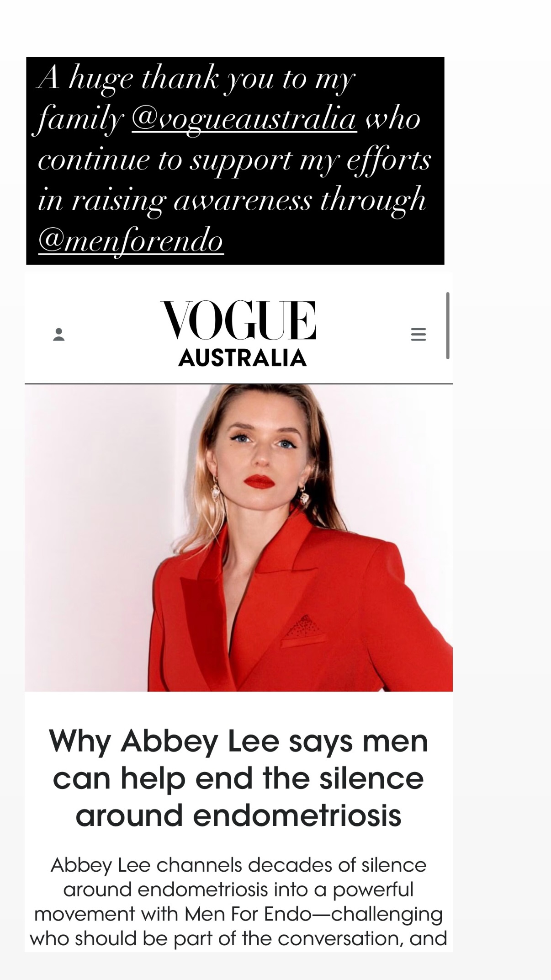Tap the black story caption box
Image resolution: width=551 pixels, height=980 pixels.
click(x=235, y=161)
